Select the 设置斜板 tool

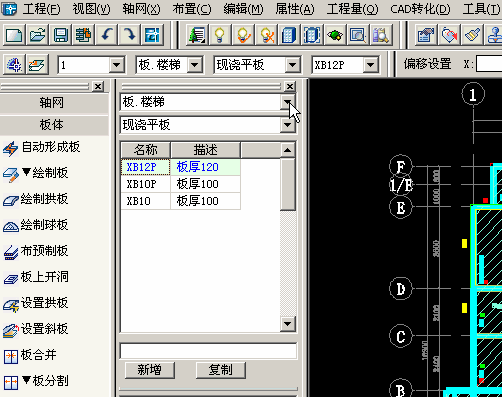tap(36, 329)
